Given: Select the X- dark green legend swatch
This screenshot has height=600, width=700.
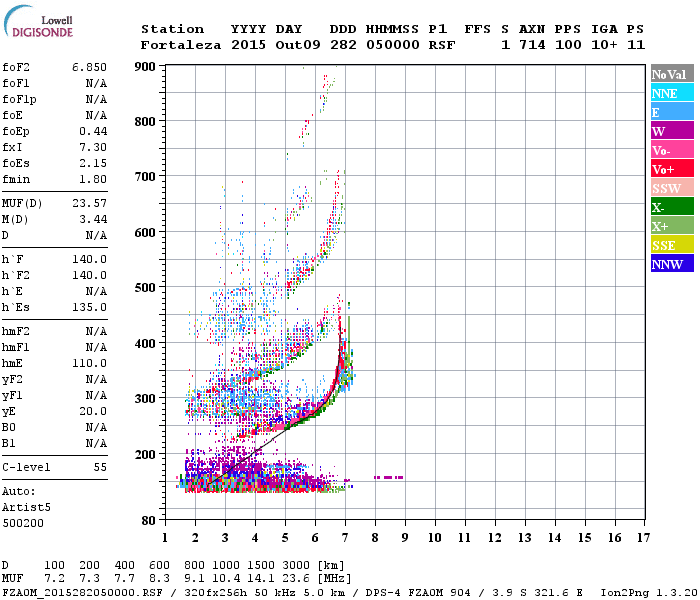Looking at the screenshot, I should point(672,206).
